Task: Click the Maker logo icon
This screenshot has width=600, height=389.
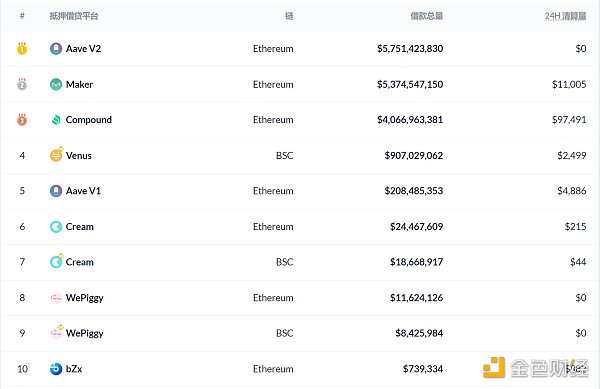Action: 56,84
